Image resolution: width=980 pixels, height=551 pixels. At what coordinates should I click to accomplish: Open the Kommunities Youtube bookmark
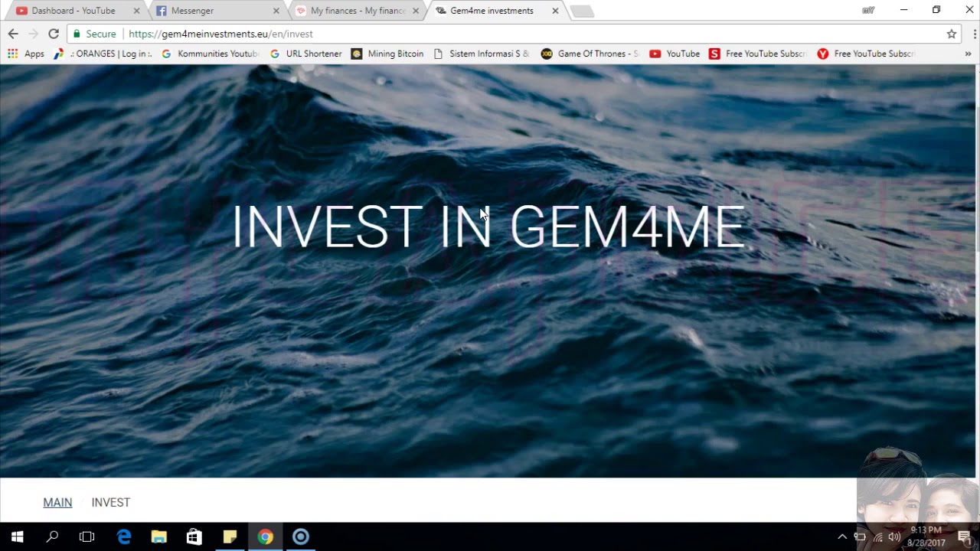tap(211, 54)
